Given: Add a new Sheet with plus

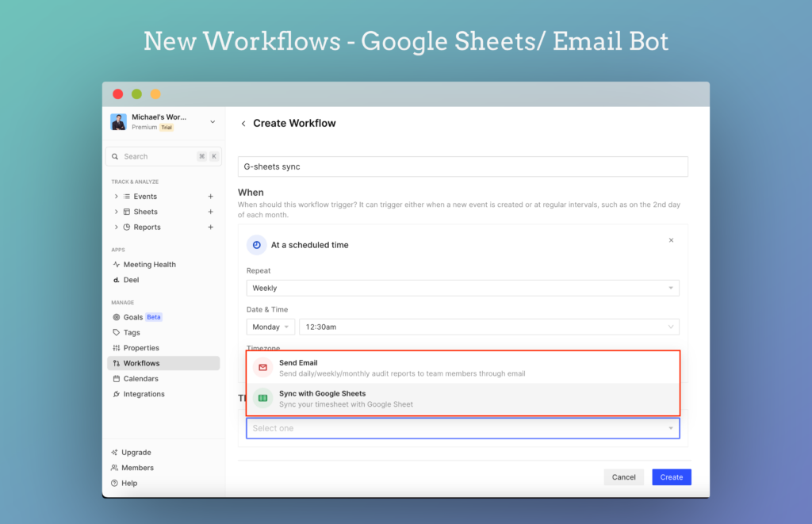Looking at the screenshot, I should click(211, 212).
